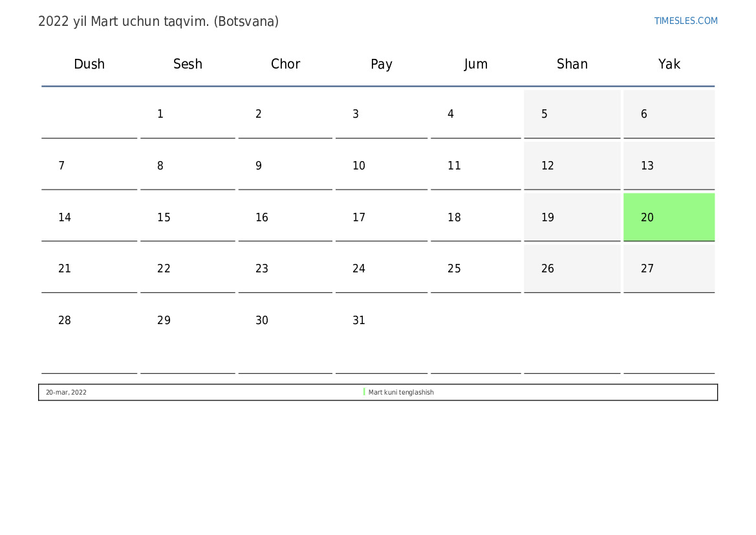Click the green legend color marker

[364, 392]
